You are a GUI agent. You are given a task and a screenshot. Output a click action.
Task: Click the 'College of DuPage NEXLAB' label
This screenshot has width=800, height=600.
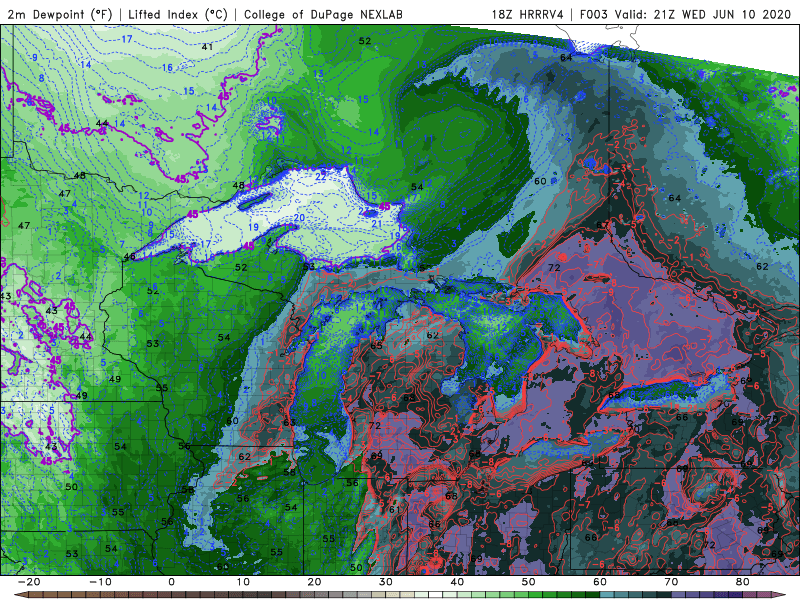click(x=323, y=14)
